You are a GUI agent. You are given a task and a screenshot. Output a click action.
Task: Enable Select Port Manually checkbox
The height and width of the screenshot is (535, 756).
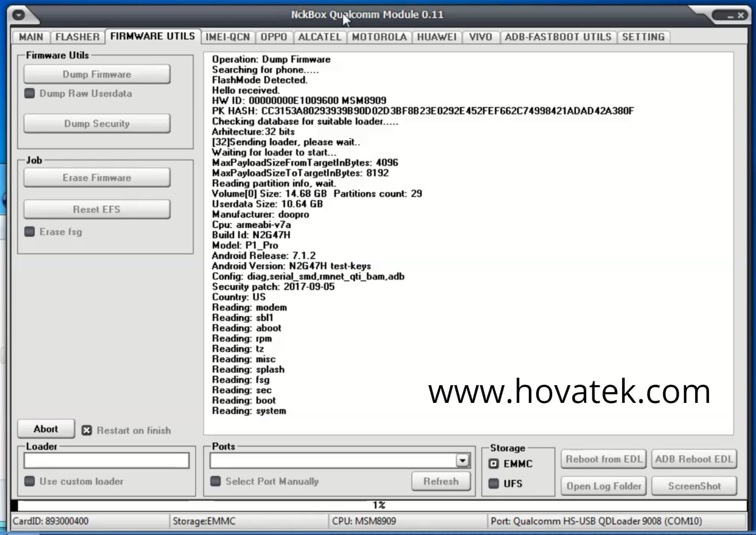[216, 481]
